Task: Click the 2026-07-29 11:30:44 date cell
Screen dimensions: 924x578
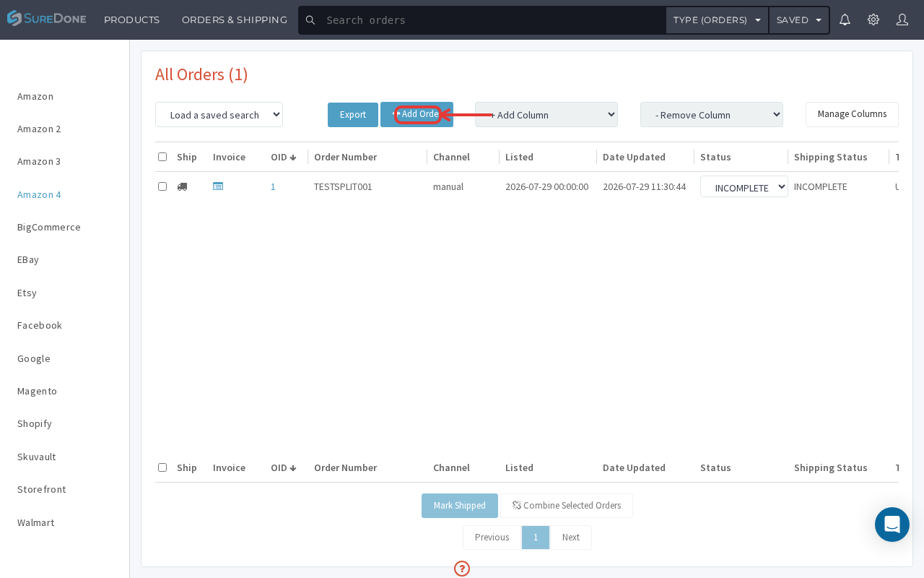Action: pos(644,186)
